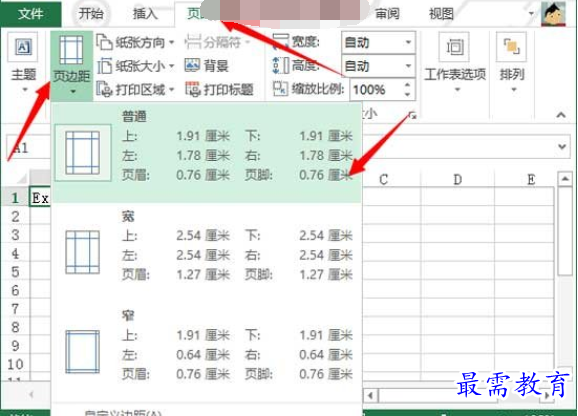Select column D header
578x416 pixels.
pos(457,179)
